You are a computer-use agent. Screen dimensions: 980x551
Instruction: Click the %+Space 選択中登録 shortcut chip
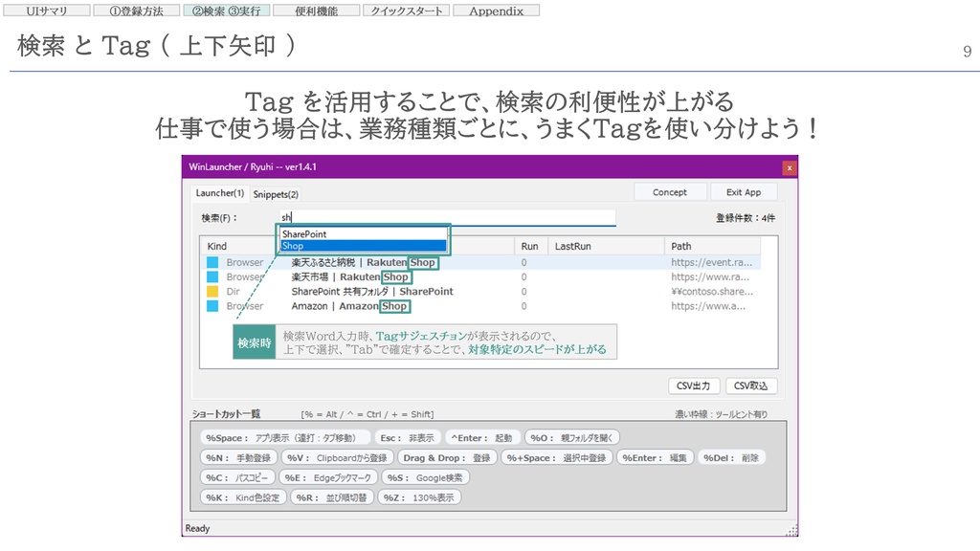pyautogui.click(x=556, y=458)
